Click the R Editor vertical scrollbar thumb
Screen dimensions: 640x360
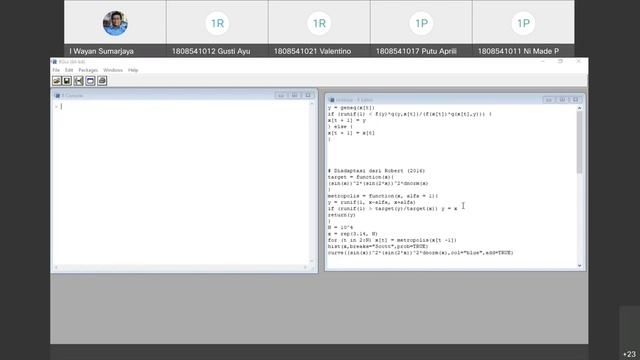(x=580, y=142)
